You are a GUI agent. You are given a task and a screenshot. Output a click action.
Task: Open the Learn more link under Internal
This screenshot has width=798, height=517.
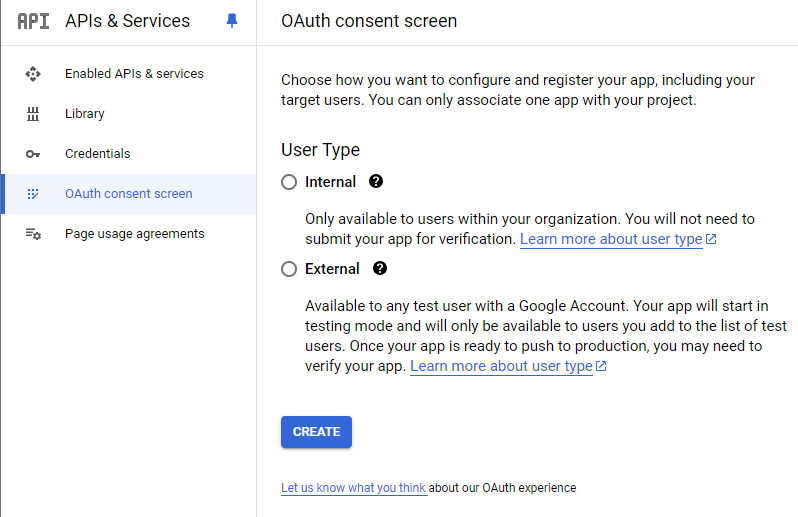pyautogui.click(x=611, y=240)
